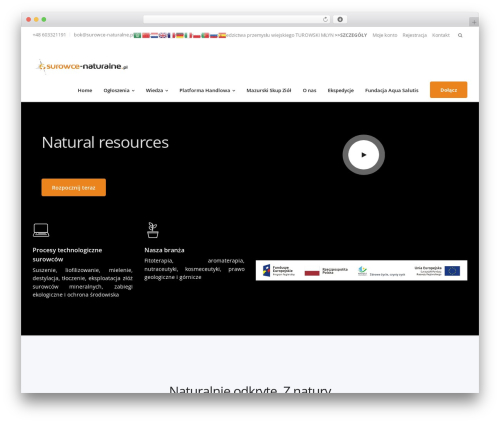
Task: Open the Rejestracja link
Action: [x=415, y=35]
